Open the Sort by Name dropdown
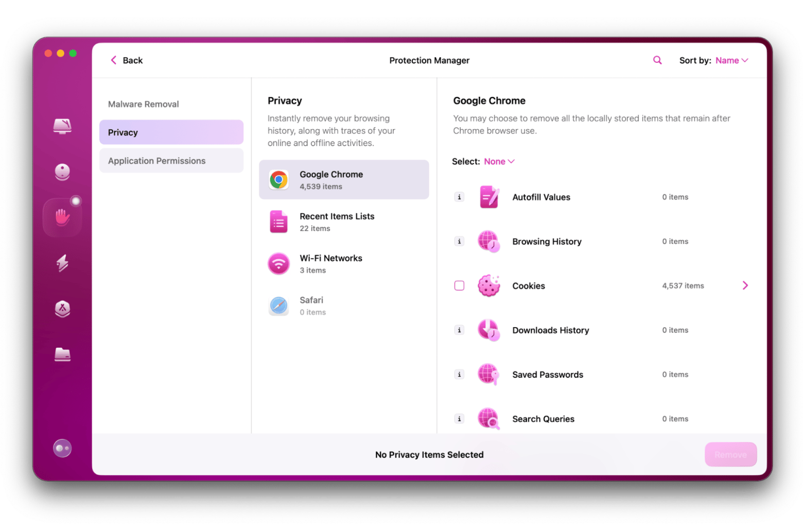Image resolution: width=803 pixels, height=532 pixels. (x=731, y=60)
